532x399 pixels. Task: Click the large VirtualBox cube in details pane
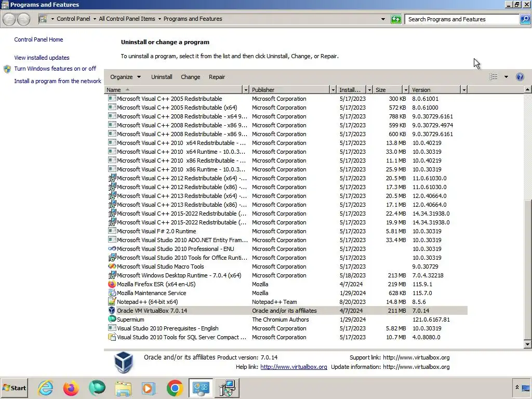(124, 362)
